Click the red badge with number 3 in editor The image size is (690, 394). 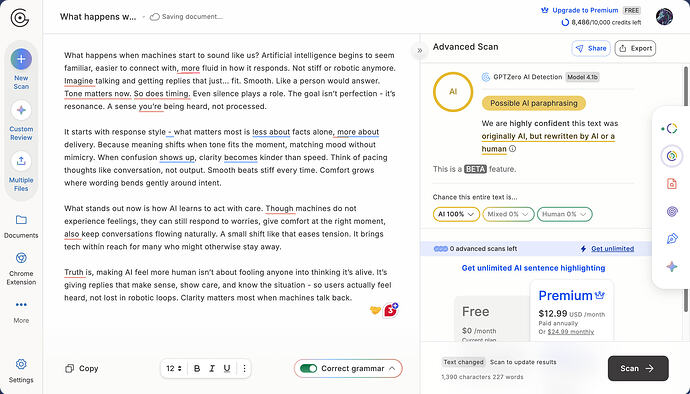391,310
